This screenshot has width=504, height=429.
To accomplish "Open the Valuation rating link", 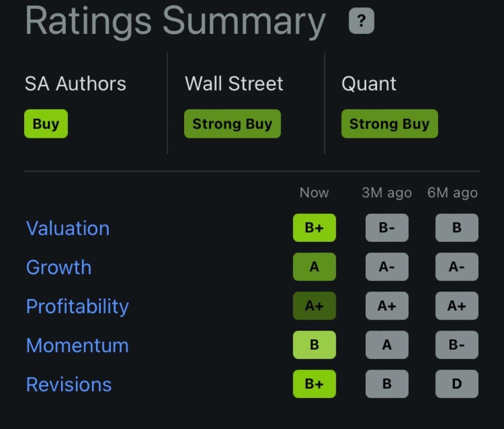I will [x=68, y=228].
